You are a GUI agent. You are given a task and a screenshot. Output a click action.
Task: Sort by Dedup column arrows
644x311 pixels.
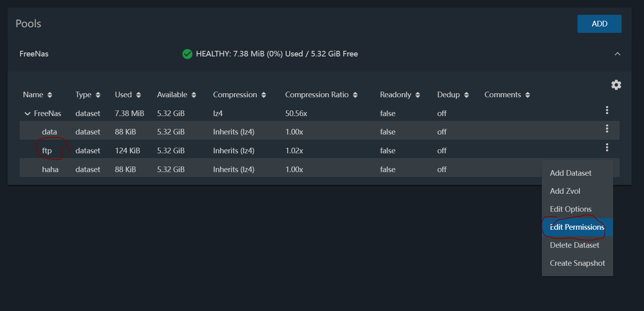pyautogui.click(x=466, y=95)
